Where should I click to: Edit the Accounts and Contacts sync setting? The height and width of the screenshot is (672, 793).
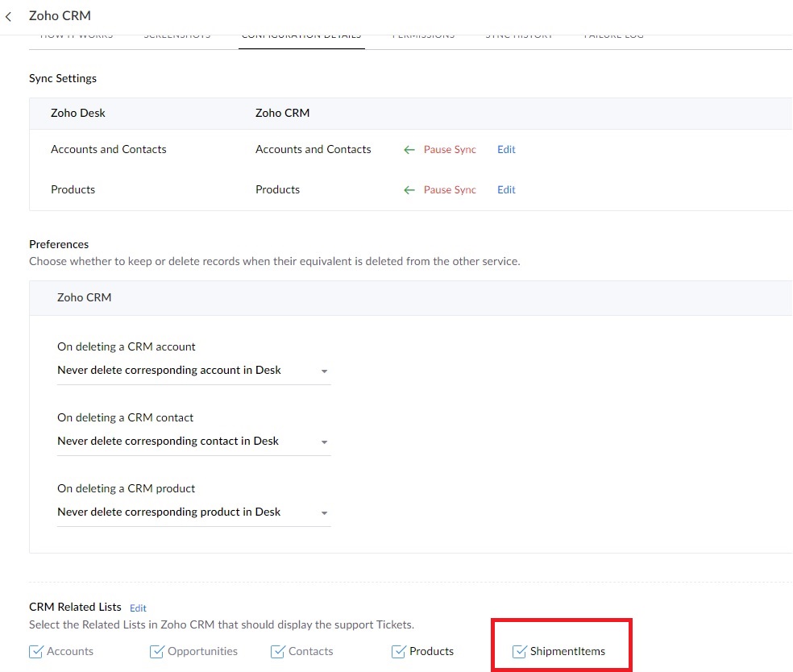point(506,150)
